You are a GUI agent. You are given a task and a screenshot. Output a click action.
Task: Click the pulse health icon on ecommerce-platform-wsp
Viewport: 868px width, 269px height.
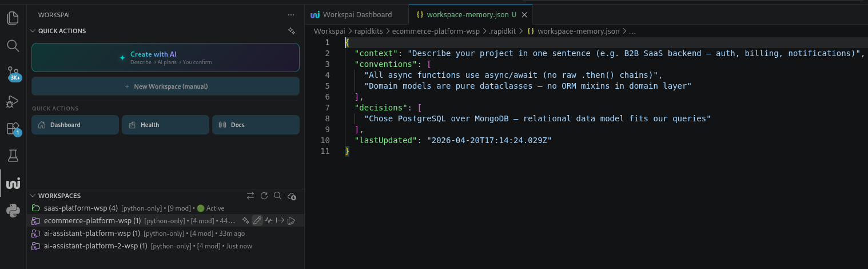(x=269, y=220)
